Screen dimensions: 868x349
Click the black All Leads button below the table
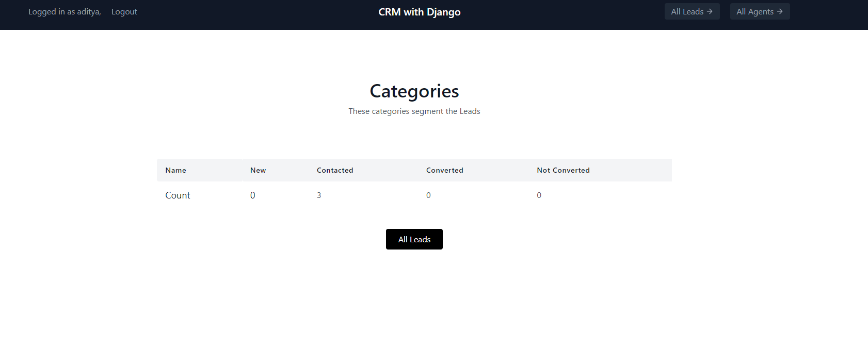[x=414, y=239]
